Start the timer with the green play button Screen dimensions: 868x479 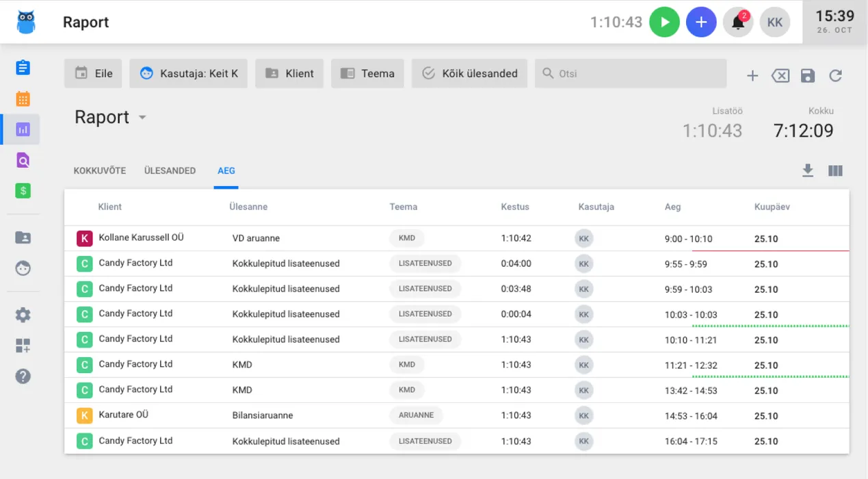pos(663,23)
